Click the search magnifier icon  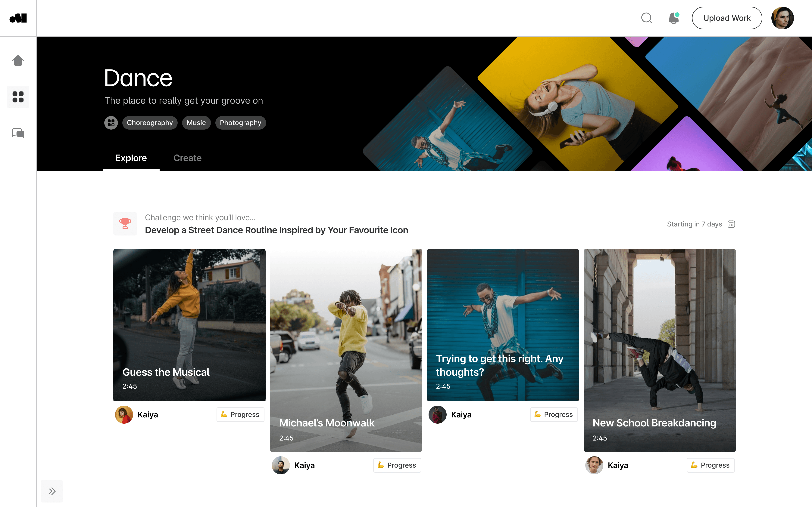tap(646, 18)
